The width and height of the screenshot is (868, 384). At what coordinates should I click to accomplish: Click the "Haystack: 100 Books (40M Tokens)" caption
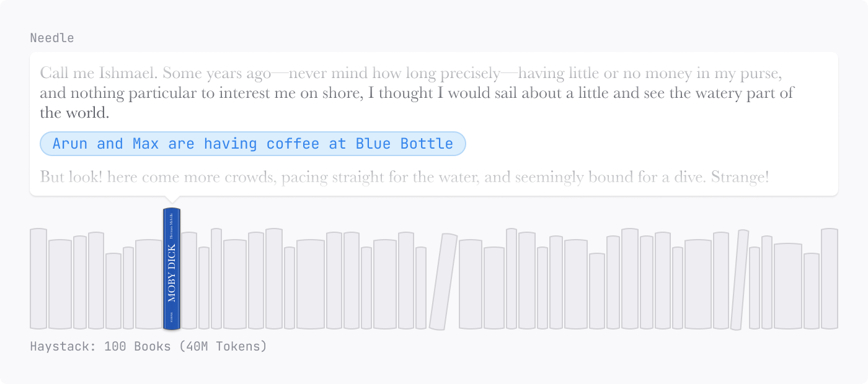pos(149,346)
